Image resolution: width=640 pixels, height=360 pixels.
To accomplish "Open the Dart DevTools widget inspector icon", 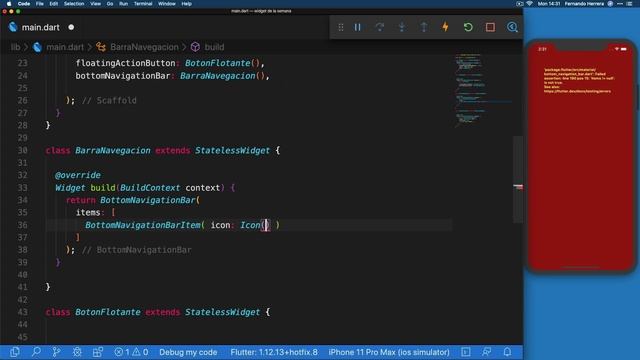I will [x=512, y=27].
